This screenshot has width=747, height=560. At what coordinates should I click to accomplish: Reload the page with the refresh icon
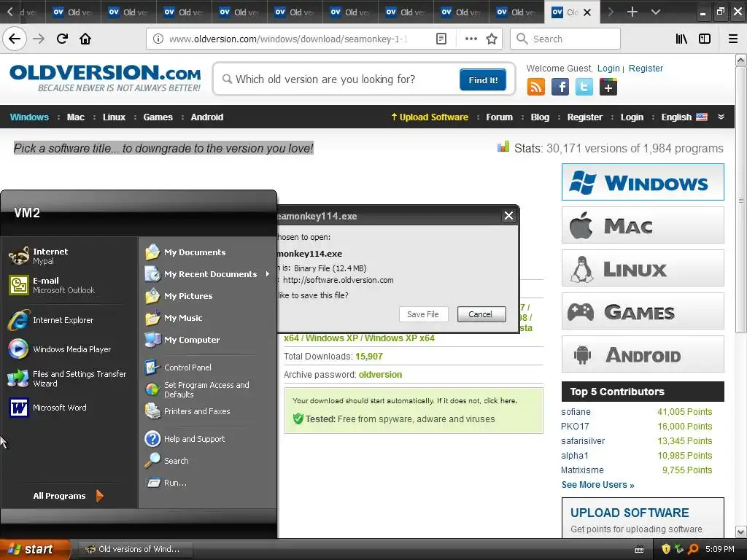click(62, 39)
